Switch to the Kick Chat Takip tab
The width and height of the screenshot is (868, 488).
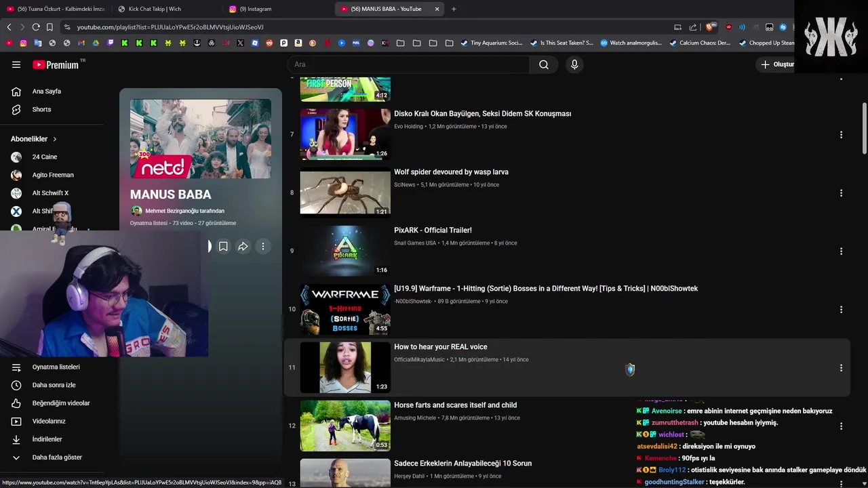coord(167,9)
